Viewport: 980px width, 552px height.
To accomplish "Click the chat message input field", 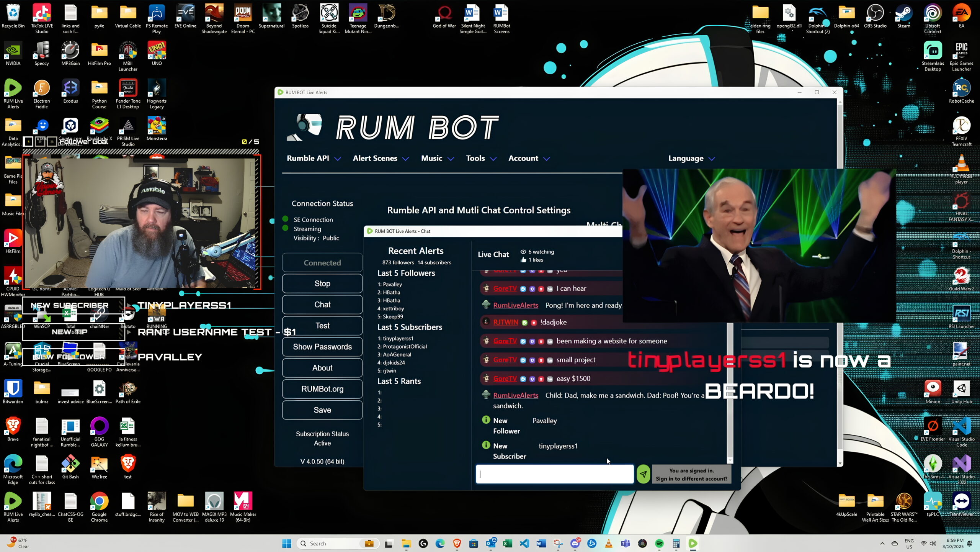I will coord(554,474).
